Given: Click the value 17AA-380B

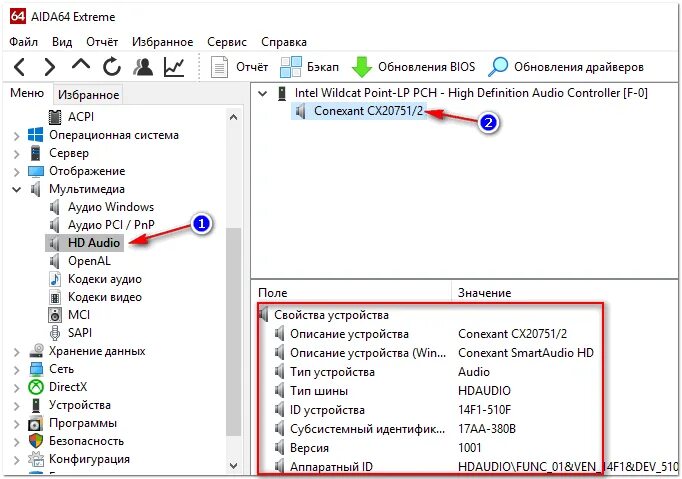Looking at the screenshot, I should coord(487,429).
